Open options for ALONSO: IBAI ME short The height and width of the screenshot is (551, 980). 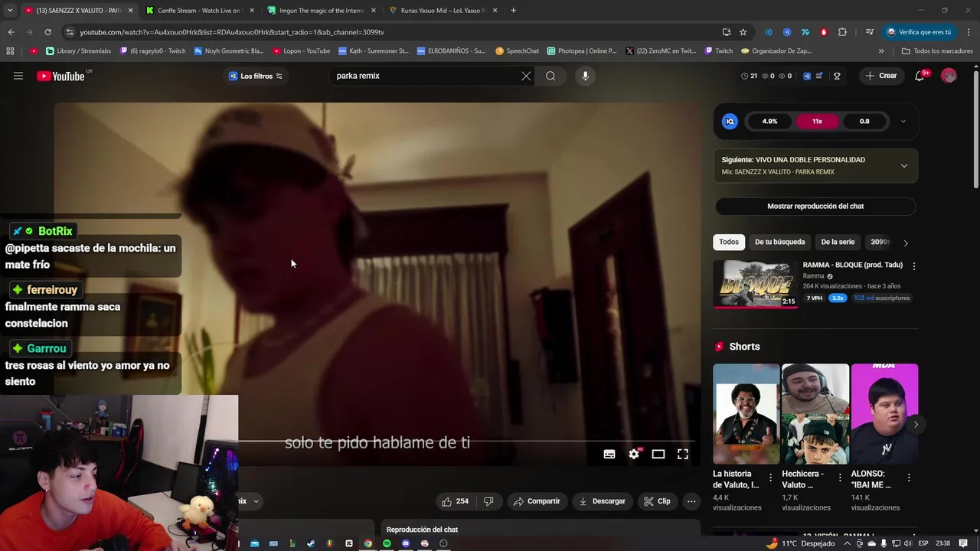[909, 478]
